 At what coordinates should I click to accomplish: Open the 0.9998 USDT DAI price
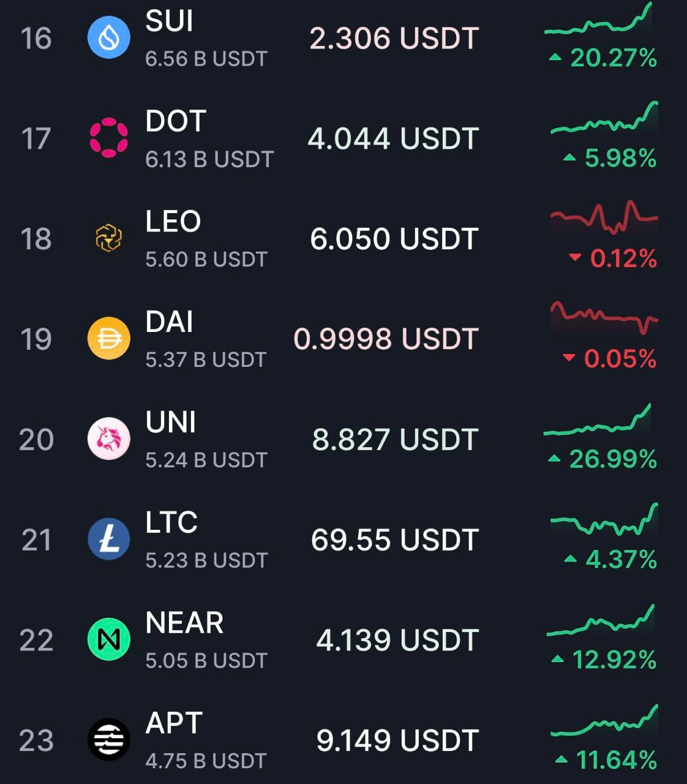[x=386, y=339]
